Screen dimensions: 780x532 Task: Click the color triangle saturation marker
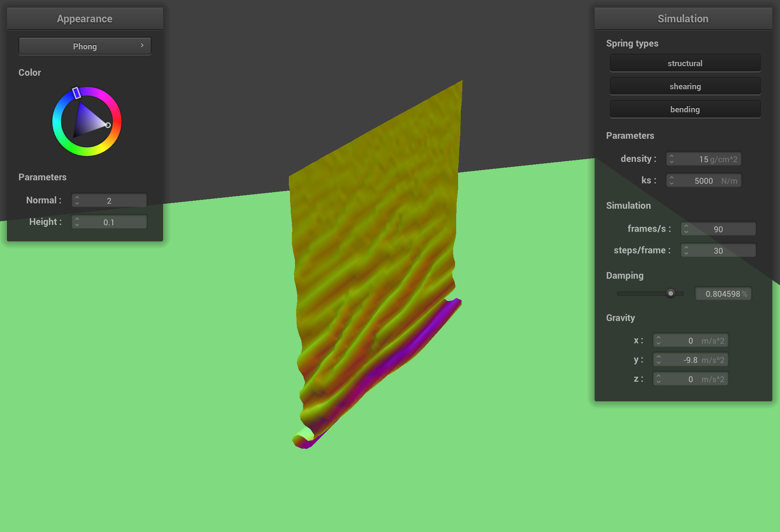[x=108, y=125]
